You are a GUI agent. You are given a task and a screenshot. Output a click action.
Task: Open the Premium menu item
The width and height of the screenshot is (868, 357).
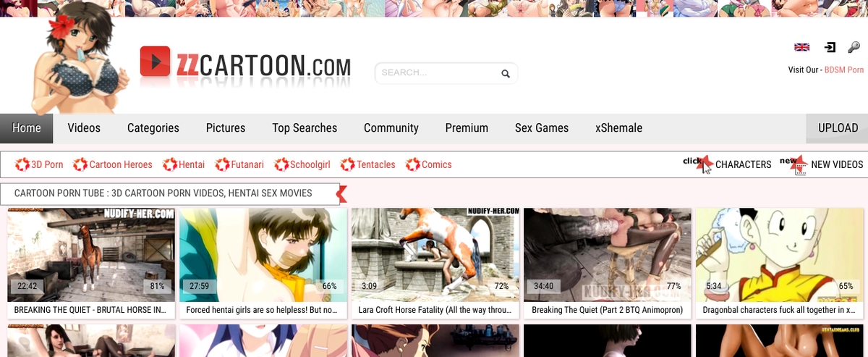pyautogui.click(x=467, y=128)
